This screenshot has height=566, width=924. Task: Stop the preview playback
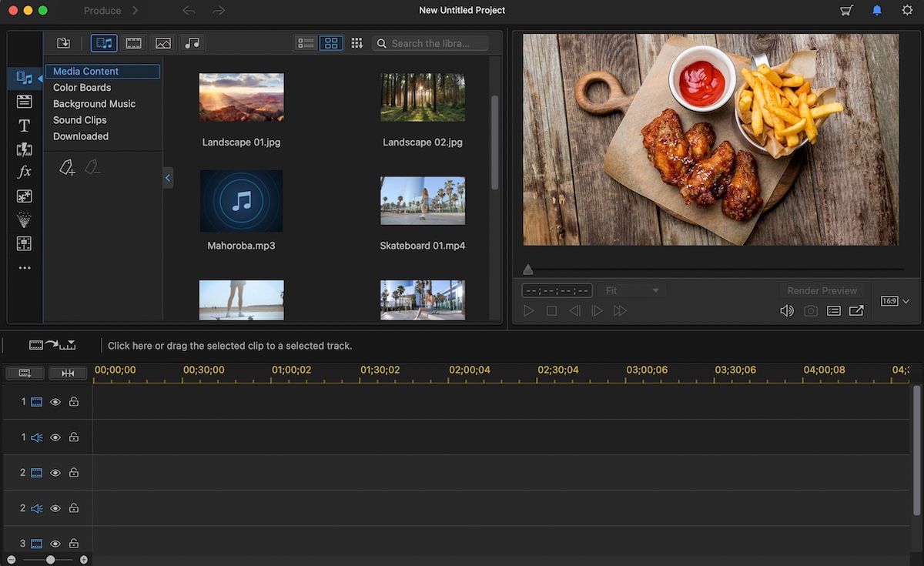[x=551, y=311]
